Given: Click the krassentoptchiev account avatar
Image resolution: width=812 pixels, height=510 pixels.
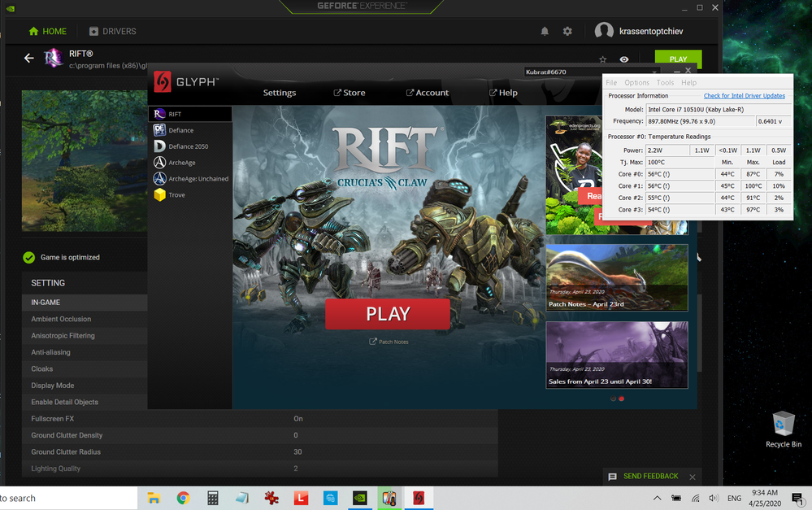Looking at the screenshot, I should 604,31.
